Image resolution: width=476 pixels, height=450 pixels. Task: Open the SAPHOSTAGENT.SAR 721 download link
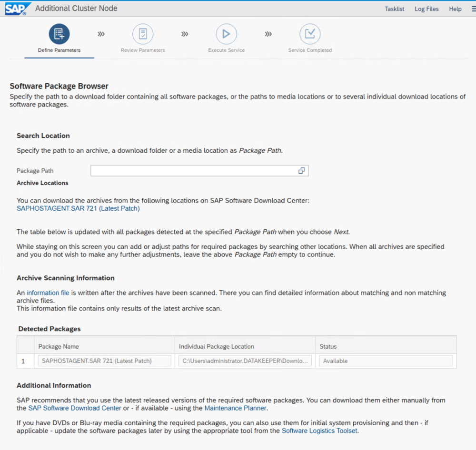pyautogui.click(x=78, y=208)
